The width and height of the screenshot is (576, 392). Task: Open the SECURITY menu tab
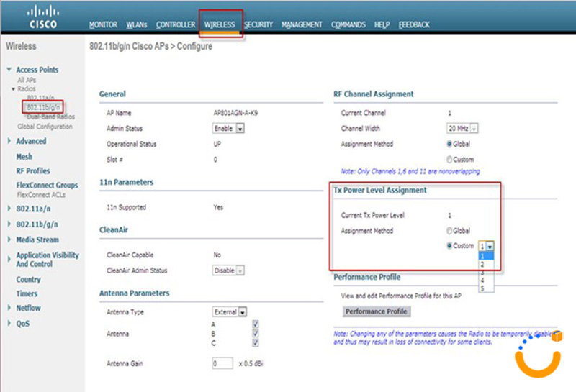258,24
